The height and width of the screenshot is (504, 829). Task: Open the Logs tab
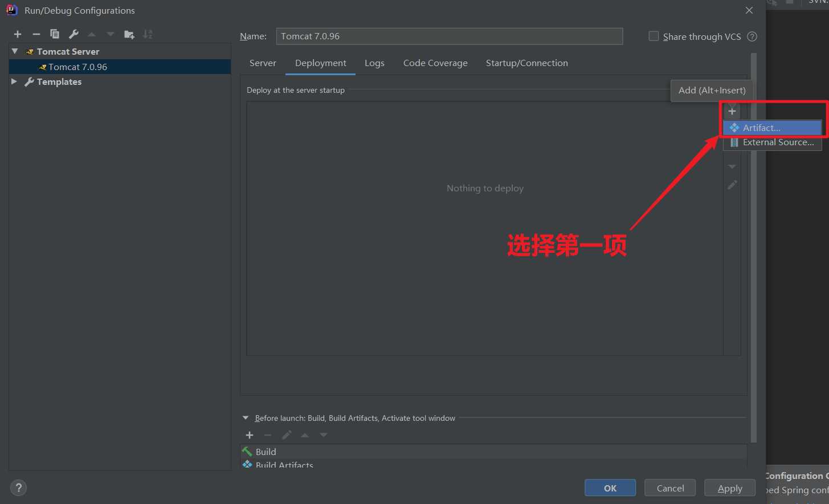(x=374, y=63)
